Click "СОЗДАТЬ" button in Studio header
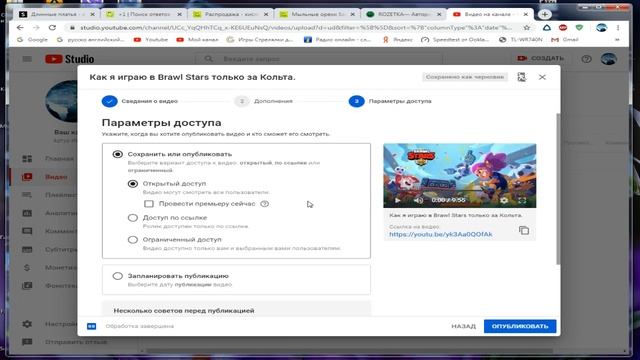The height and width of the screenshot is (360, 640). 540,59
